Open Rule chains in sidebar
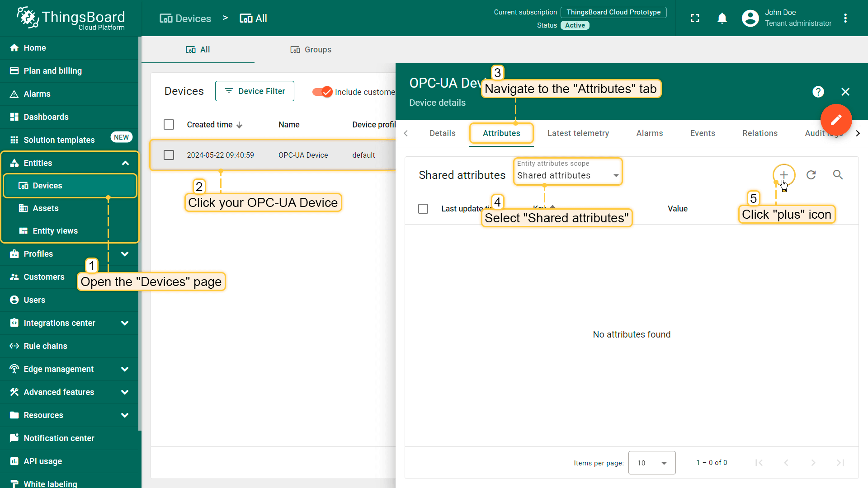 pos(45,346)
